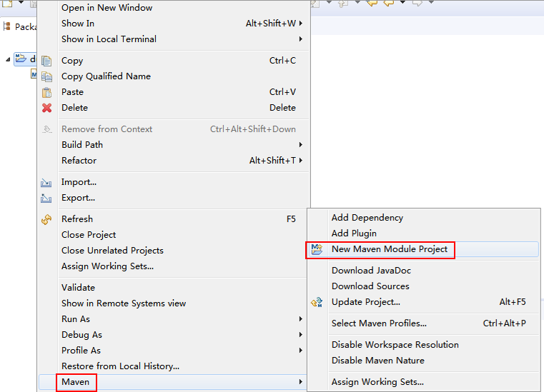Image resolution: width=544 pixels, height=392 pixels.
Task: Choose Delete in the context menu
Action: pyautogui.click(x=174, y=108)
